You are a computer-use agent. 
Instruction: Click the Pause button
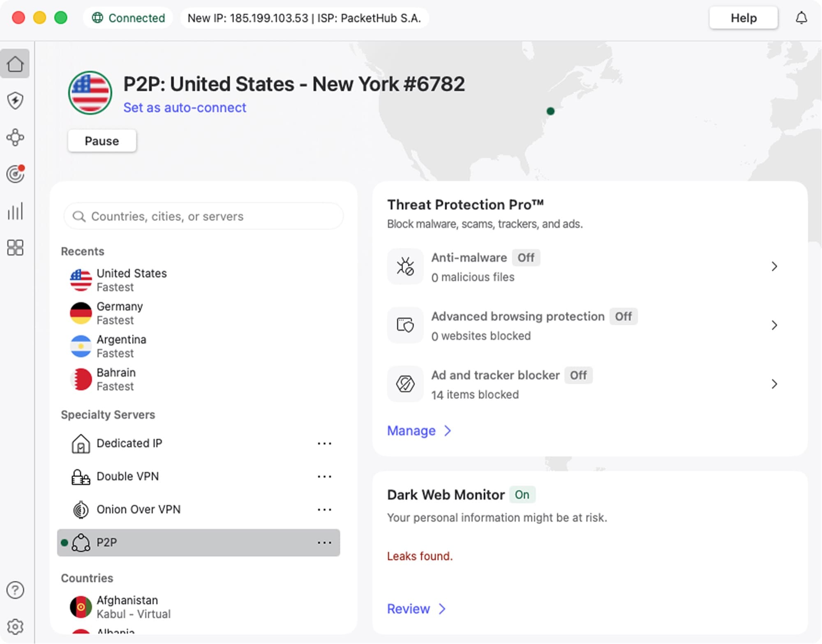pyautogui.click(x=102, y=141)
